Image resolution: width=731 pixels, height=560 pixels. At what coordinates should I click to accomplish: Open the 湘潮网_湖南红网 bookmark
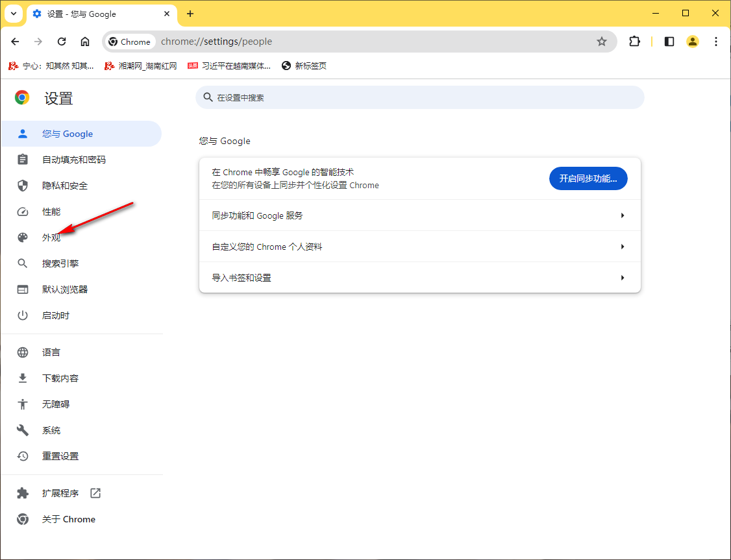click(x=141, y=66)
